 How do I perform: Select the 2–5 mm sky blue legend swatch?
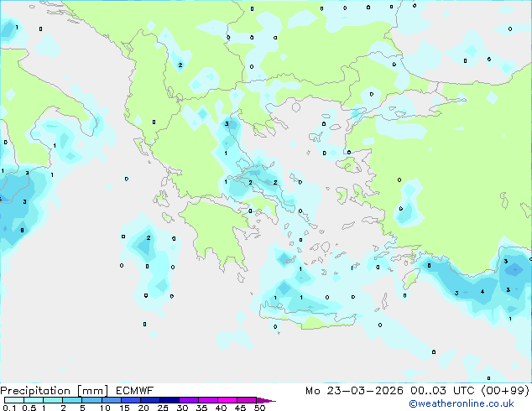tap(72, 400)
